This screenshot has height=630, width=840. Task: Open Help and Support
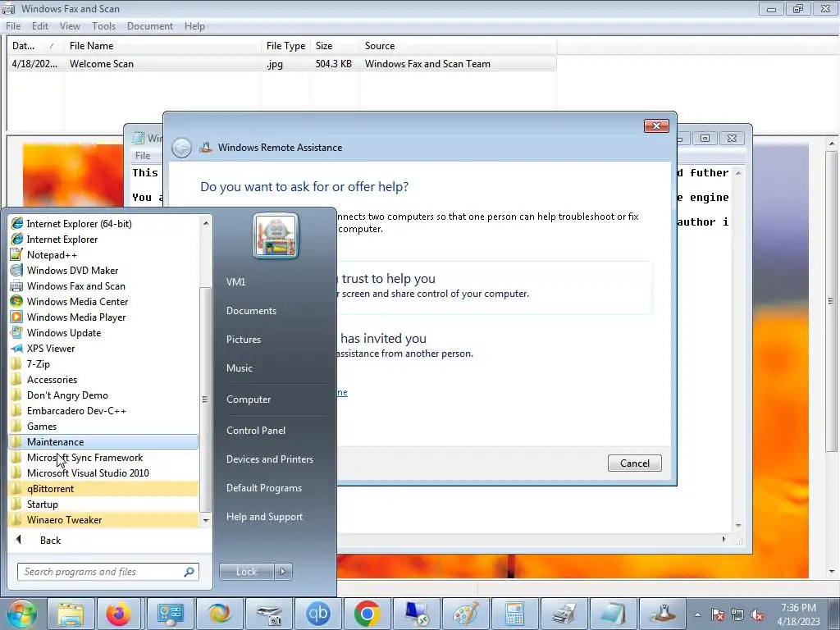tap(265, 517)
